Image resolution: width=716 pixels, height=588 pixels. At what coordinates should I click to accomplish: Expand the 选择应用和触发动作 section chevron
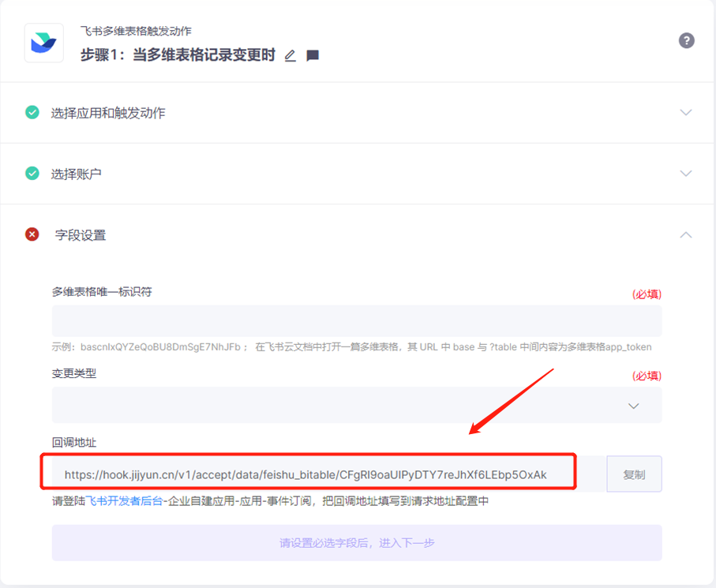(686, 112)
